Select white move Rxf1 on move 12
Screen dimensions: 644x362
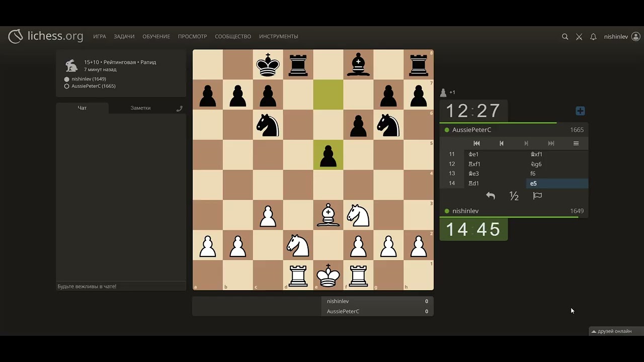click(x=495, y=164)
